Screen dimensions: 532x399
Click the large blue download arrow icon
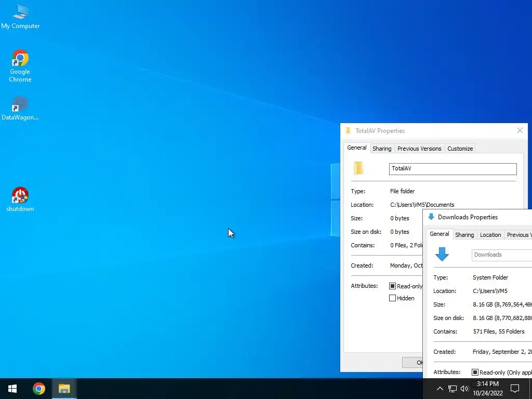(442, 254)
